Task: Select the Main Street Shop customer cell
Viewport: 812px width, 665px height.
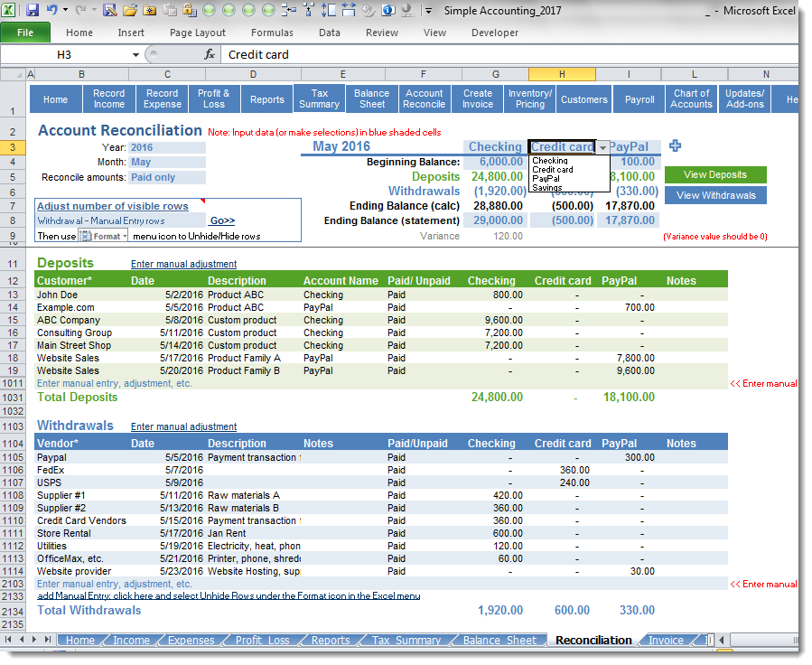Action: point(82,345)
